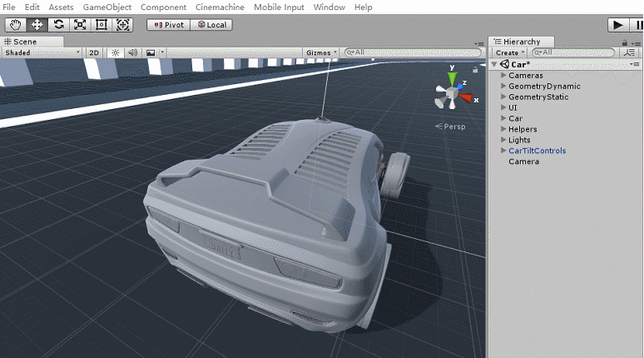
Task: Open the Mobile Input menu
Action: pos(279,7)
